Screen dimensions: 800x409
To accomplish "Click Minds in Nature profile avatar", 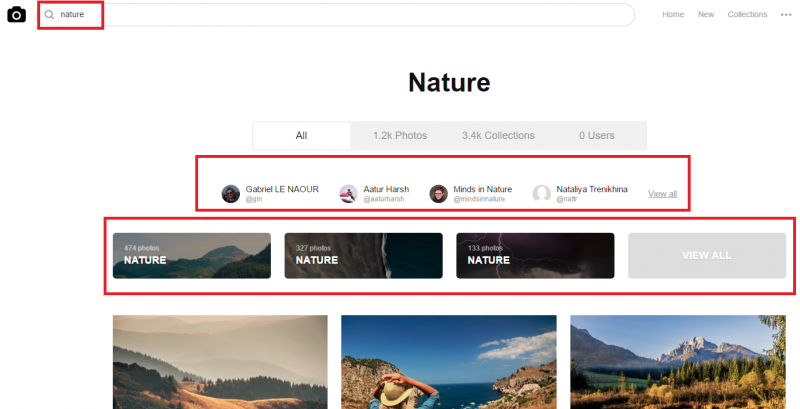I will coord(438,193).
